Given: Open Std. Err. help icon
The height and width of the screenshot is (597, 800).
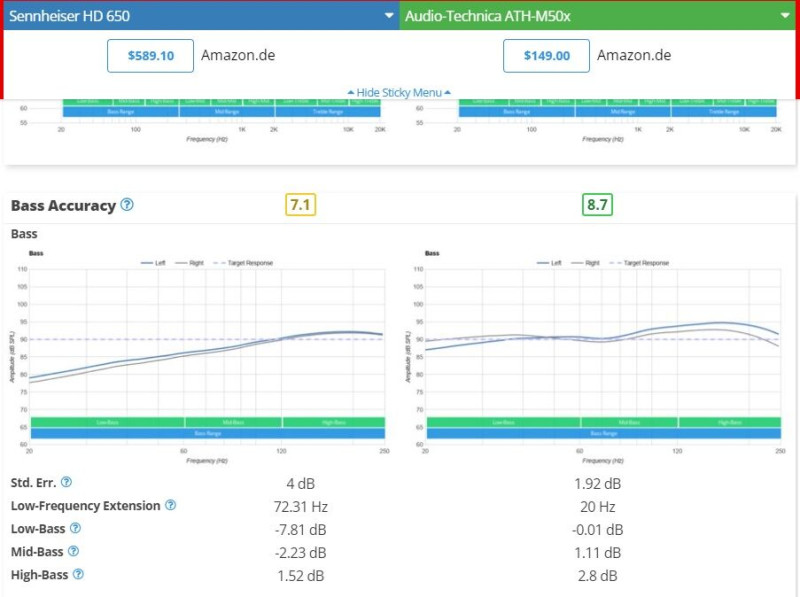Looking at the screenshot, I should coord(66,482).
